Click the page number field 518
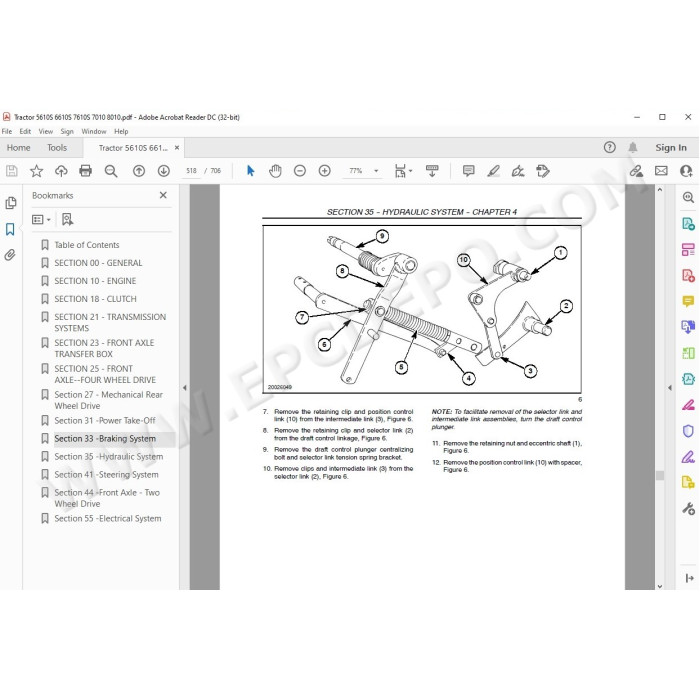 [192, 171]
